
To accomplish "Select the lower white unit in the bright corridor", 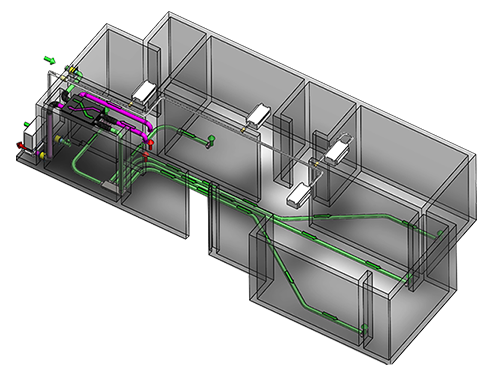I will click(299, 195).
